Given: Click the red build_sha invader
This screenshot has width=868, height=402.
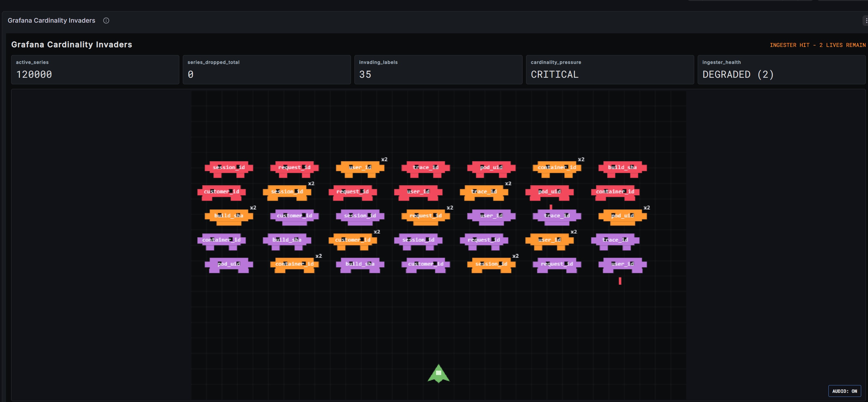Looking at the screenshot, I should (622, 169).
